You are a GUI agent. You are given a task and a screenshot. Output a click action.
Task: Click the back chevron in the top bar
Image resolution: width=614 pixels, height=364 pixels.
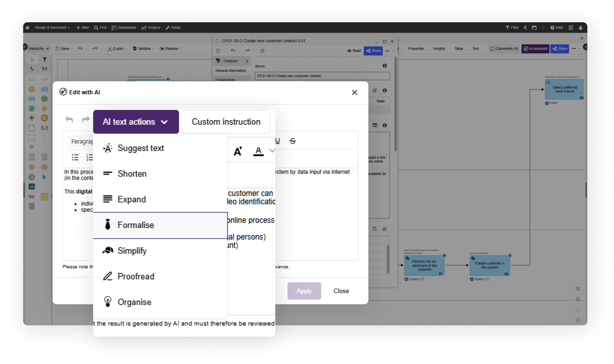click(x=525, y=28)
